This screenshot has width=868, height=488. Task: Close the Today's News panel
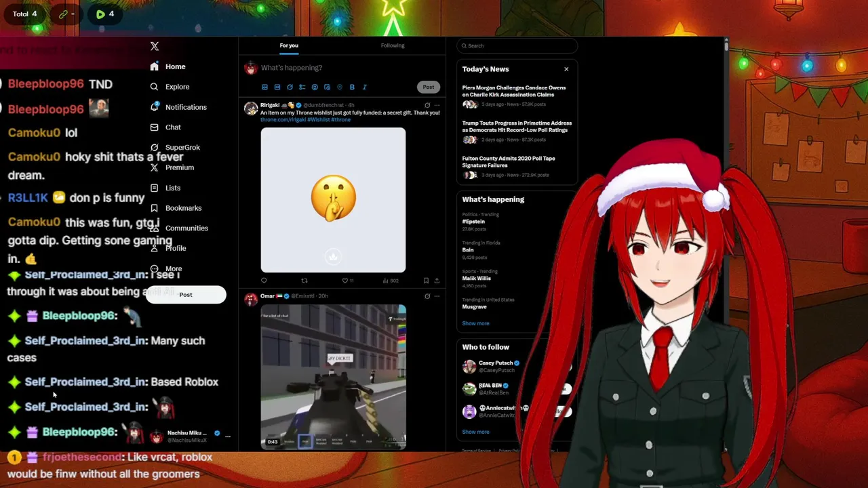pyautogui.click(x=566, y=69)
